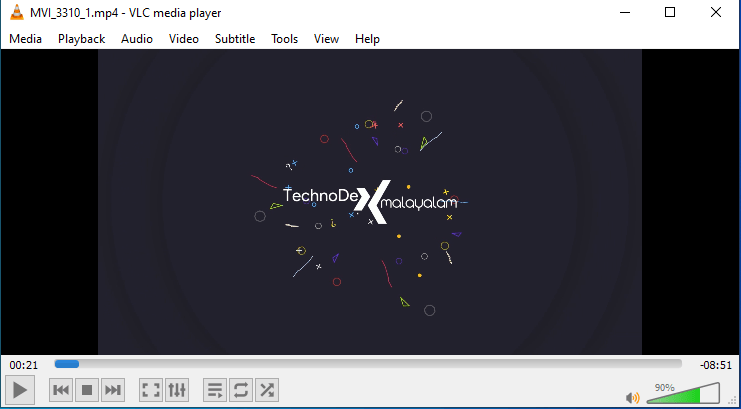Image resolution: width=741 pixels, height=409 pixels.
Task: Mute audio via speaker icon
Action: click(x=632, y=398)
